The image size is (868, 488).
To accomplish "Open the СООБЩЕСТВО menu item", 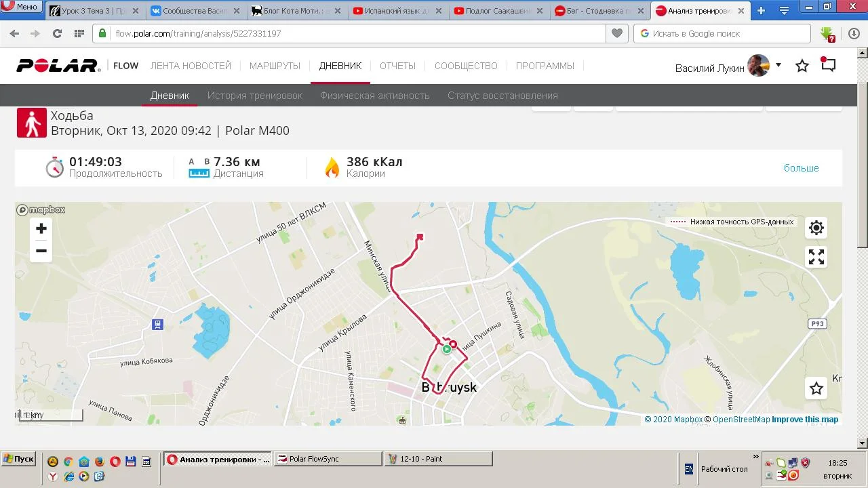I will (466, 66).
